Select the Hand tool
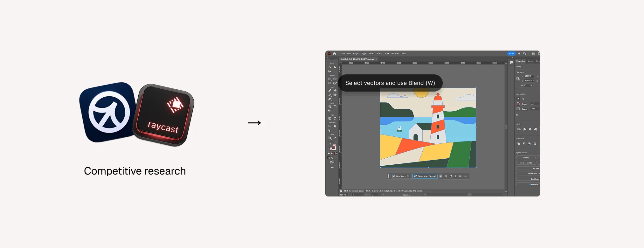Viewport: 644px width, 248px height. [x=335, y=126]
